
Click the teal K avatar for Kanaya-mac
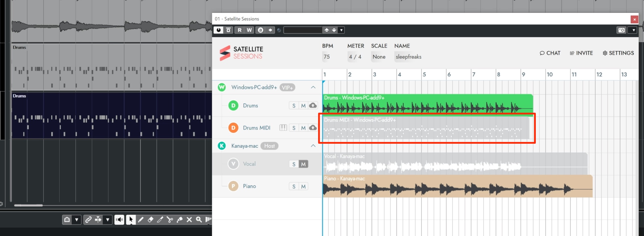click(x=222, y=146)
